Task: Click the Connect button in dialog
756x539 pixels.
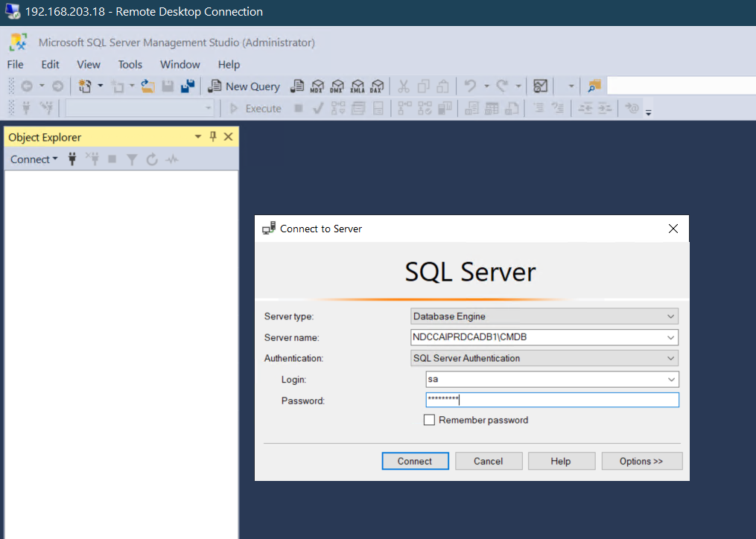Action: 415,461
